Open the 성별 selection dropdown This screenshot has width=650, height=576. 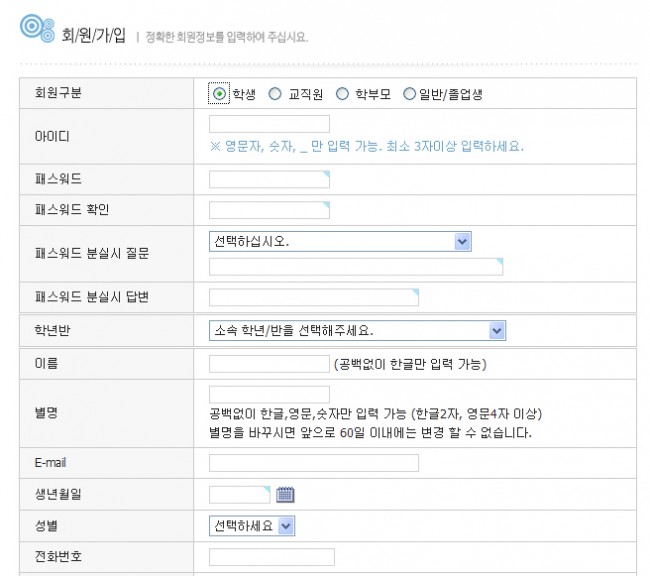(252, 525)
